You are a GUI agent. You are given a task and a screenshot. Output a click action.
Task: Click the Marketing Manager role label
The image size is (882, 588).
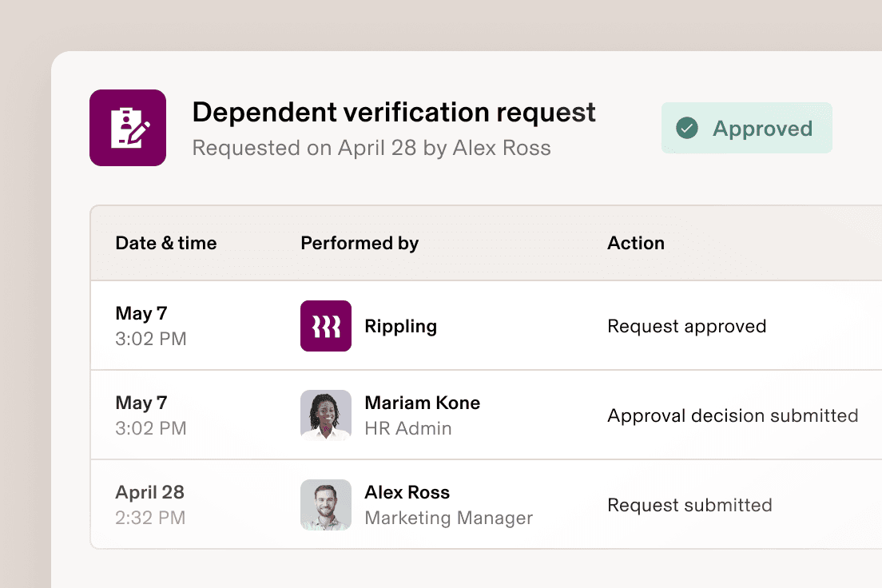coord(448,518)
